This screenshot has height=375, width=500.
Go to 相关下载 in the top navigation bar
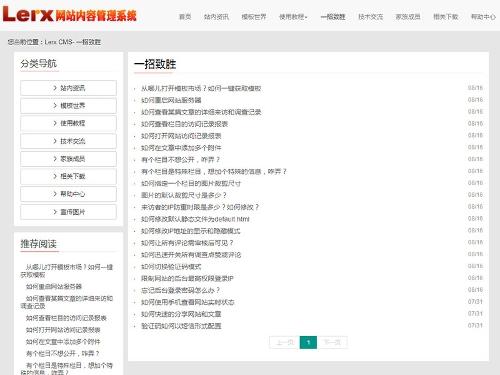pyautogui.click(x=446, y=17)
